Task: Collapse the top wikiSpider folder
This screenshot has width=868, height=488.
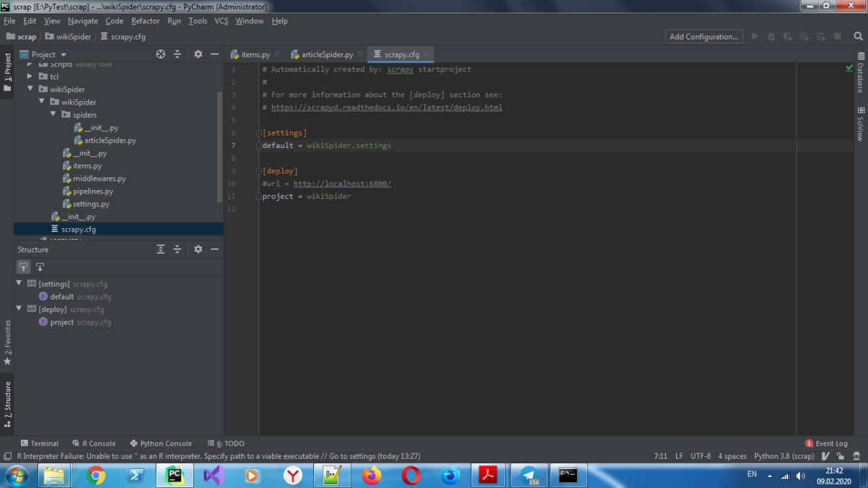Action: click(x=31, y=89)
